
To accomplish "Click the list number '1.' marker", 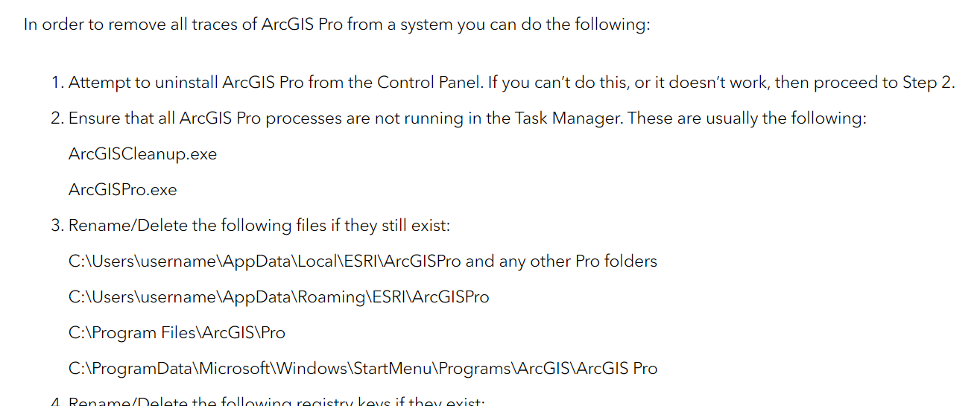I will [57, 83].
